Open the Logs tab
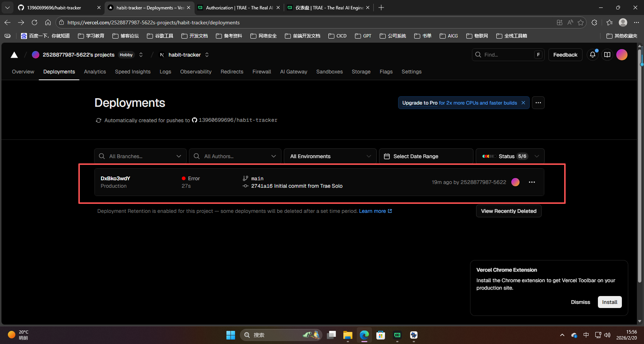The height and width of the screenshot is (344, 644). click(165, 72)
